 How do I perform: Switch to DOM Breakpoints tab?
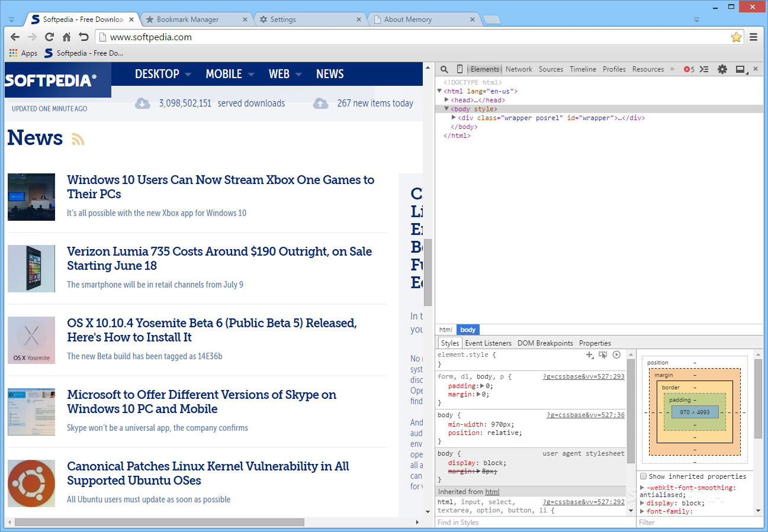[545, 343]
